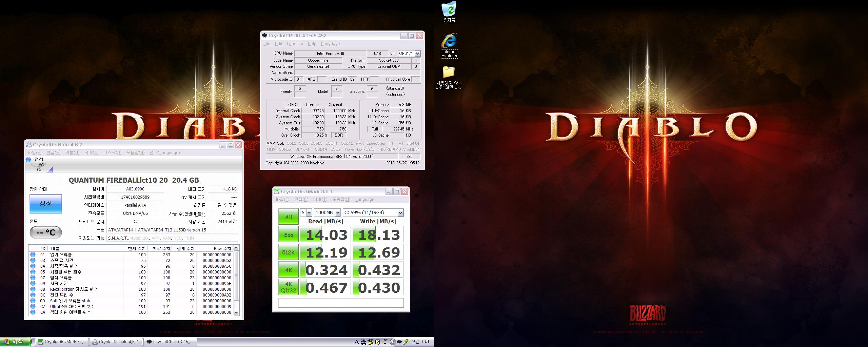Click the Name String field in CrystalCPUID
868x347 pixels.
pos(357,73)
